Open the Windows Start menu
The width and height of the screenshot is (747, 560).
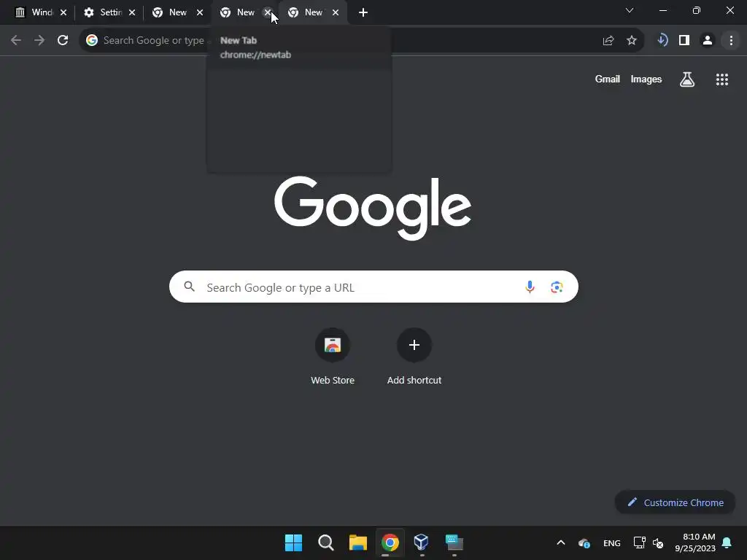[293, 542]
